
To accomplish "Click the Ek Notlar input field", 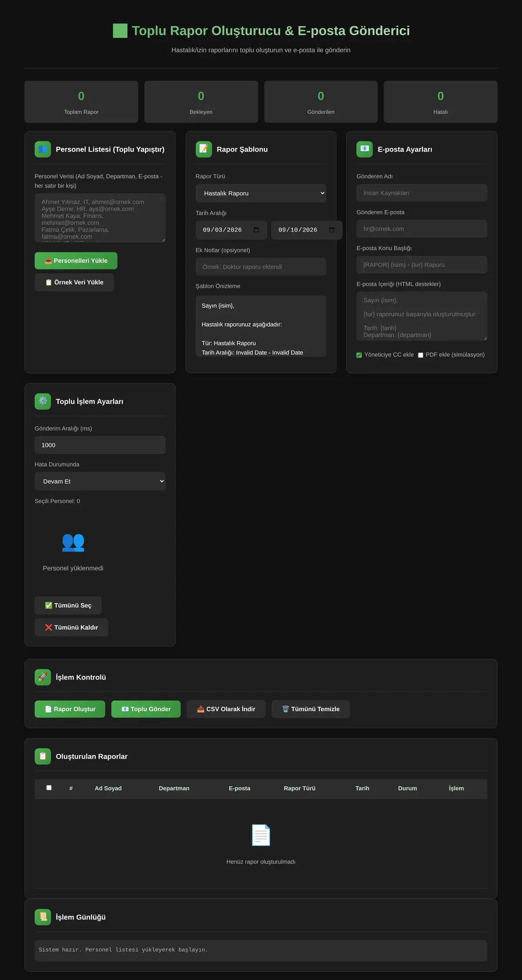I will (x=261, y=267).
